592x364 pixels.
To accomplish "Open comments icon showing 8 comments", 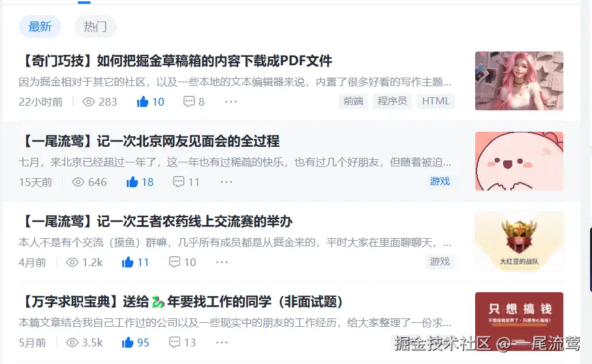I will (189, 102).
